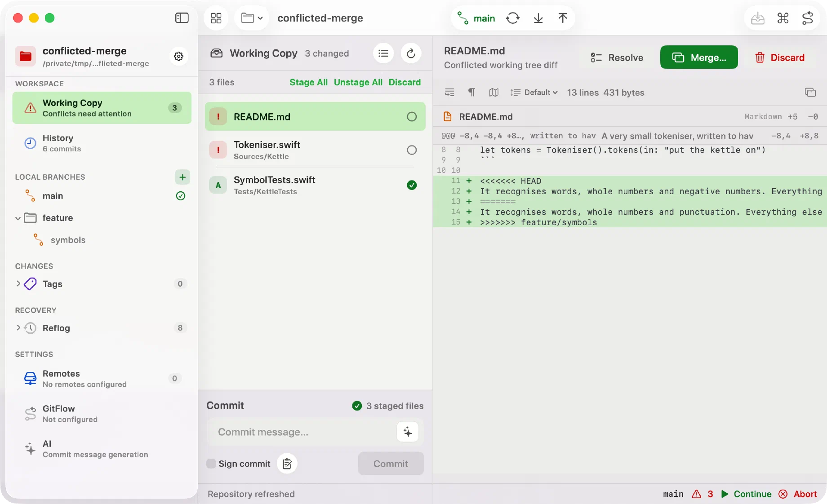Open the repository folder dropdown
Viewport: 827px width, 504px height.
tap(252, 18)
